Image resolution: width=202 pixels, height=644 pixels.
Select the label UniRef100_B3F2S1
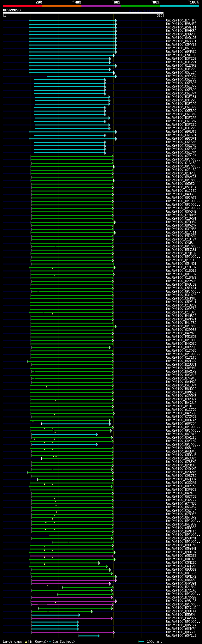coord(181,97)
